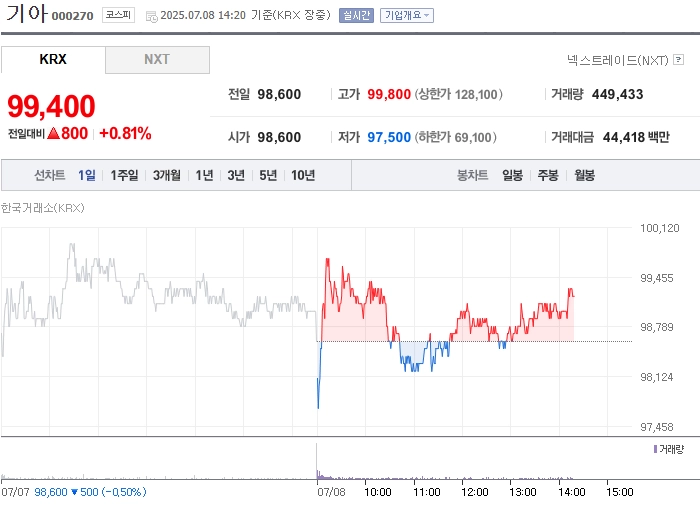Click the 넥스트레이드(NXT) link
Viewport: 700px width, 515px height.
[618, 60]
